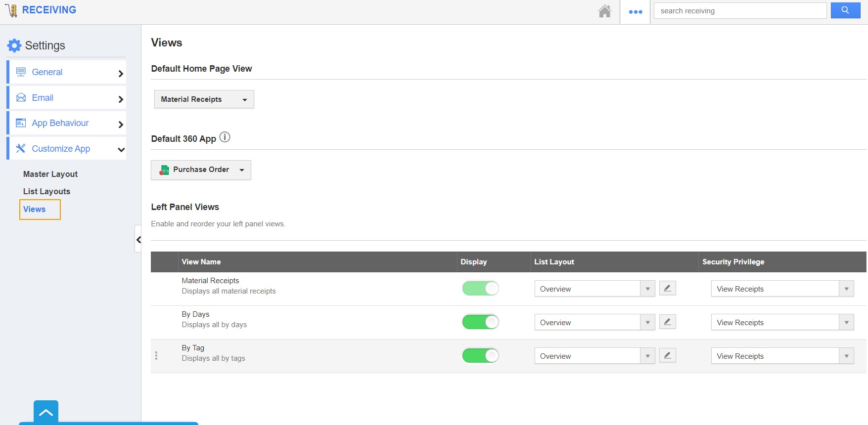Click the Receiving app logo icon
868x425 pixels.
click(11, 10)
